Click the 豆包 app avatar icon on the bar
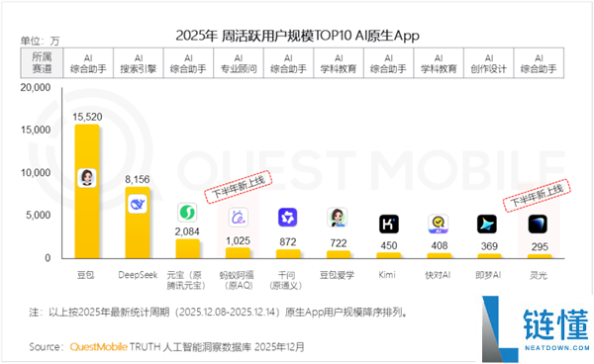 coord(87,178)
